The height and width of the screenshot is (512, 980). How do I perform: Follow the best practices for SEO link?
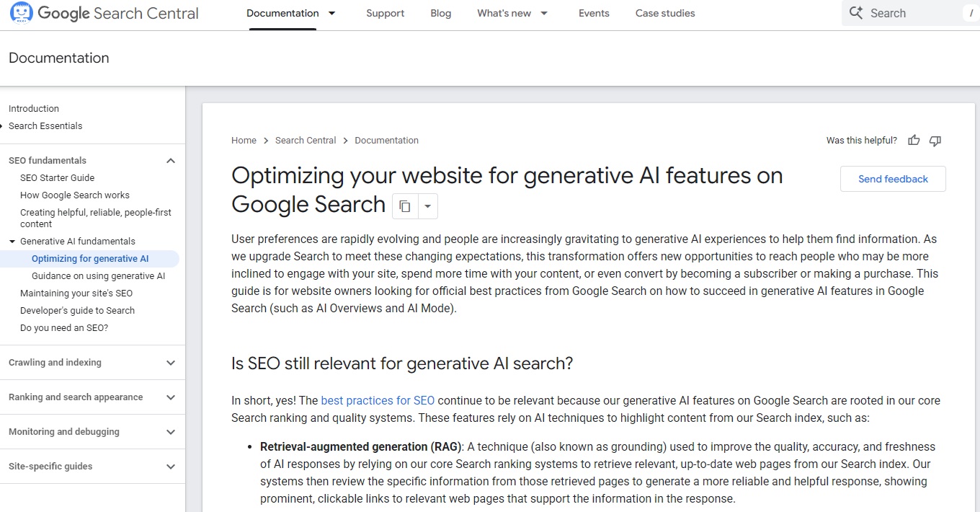pyautogui.click(x=378, y=400)
